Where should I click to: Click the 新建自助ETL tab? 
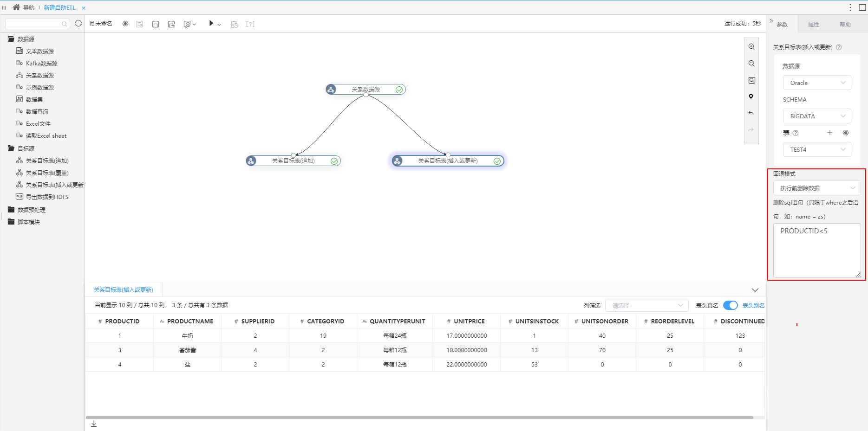click(x=59, y=8)
